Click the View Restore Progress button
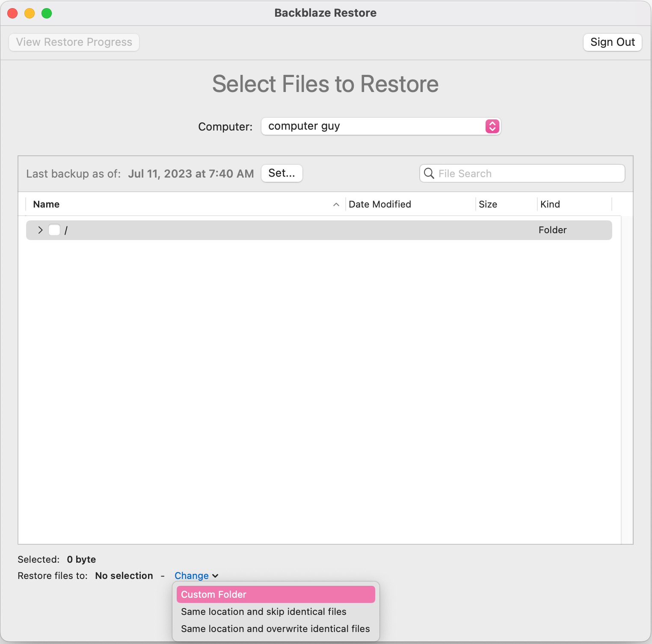 [x=74, y=42]
